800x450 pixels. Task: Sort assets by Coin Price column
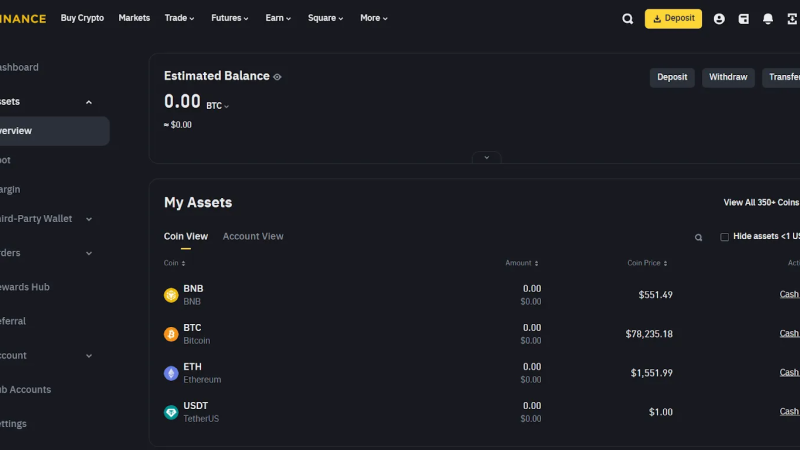(x=647, y=263)
